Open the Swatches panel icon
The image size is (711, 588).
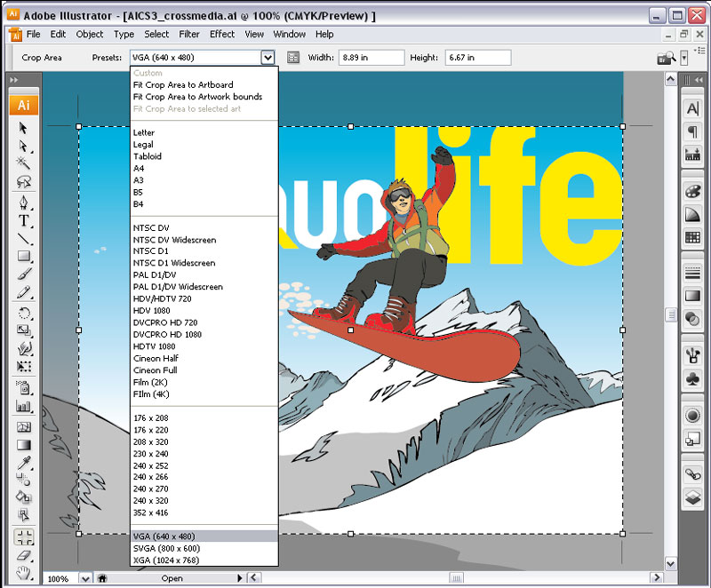click(692, 237)
